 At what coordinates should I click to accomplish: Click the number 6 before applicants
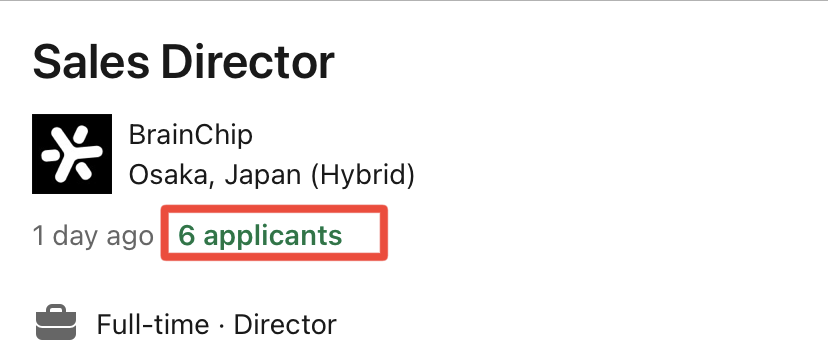186,235
